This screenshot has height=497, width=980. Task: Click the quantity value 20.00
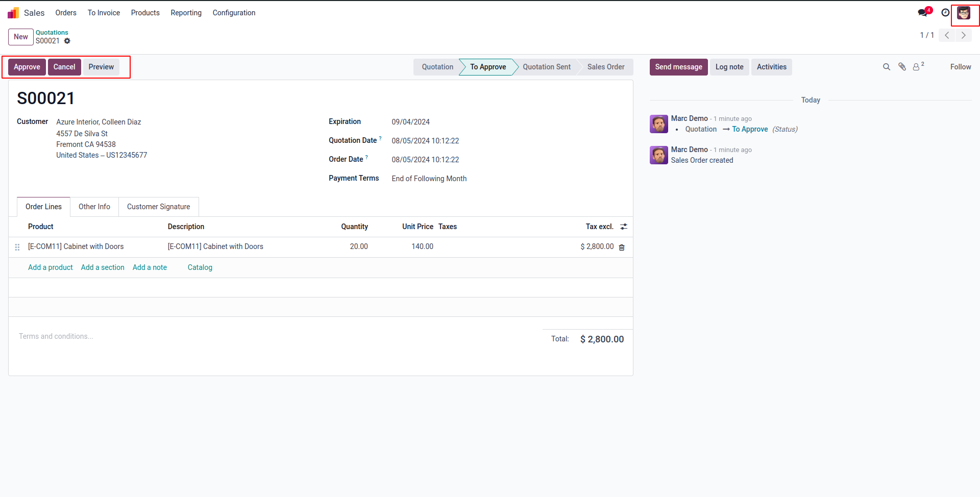359,246
